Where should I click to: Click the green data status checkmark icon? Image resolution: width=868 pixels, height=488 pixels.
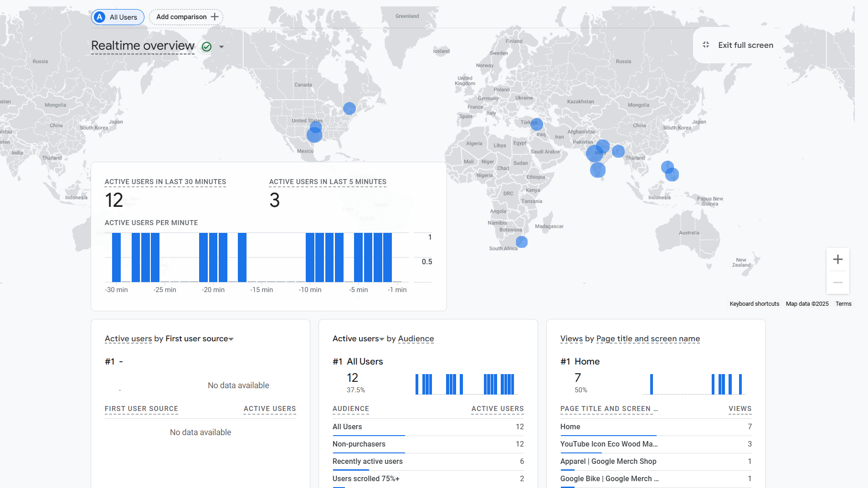click(x=206, y=46)
